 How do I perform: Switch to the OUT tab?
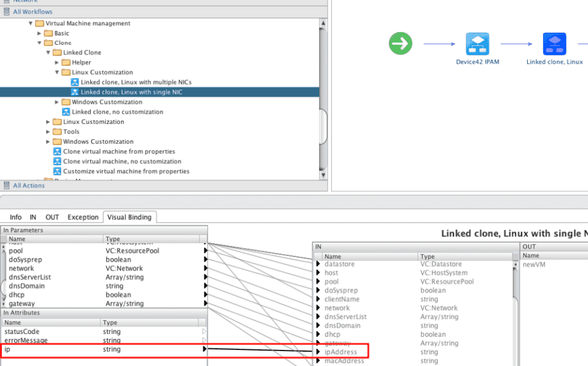click(52, 217)
